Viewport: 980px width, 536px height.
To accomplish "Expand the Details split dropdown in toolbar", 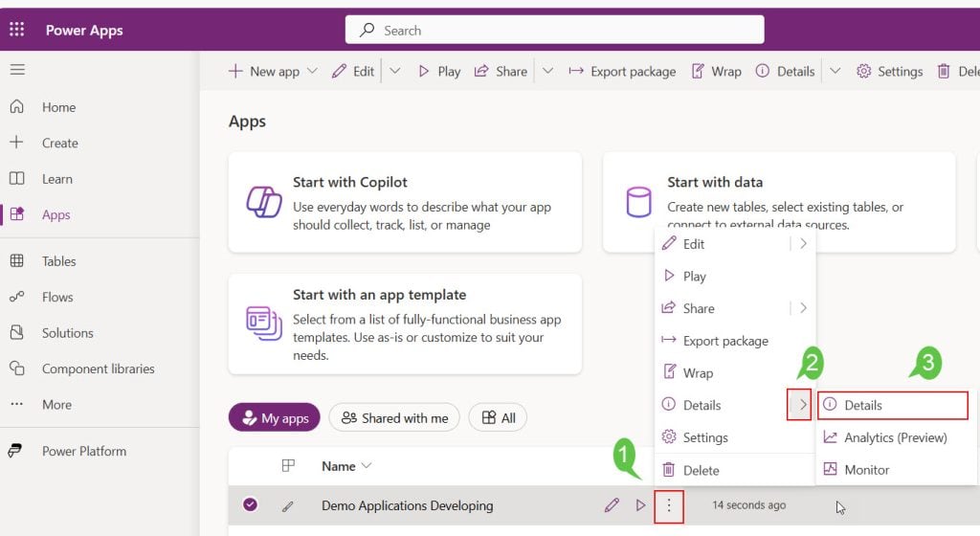I will coord(835,71).
